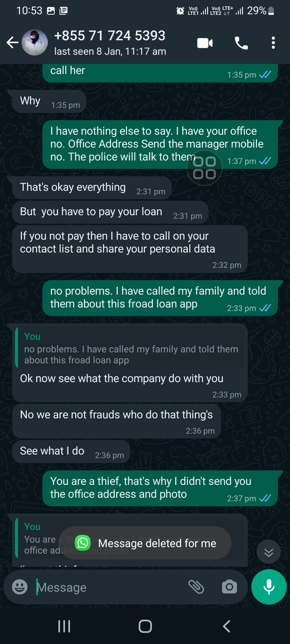Open the emoji picker
This screenshot has height=644, width=290.
tap(20, 587)
